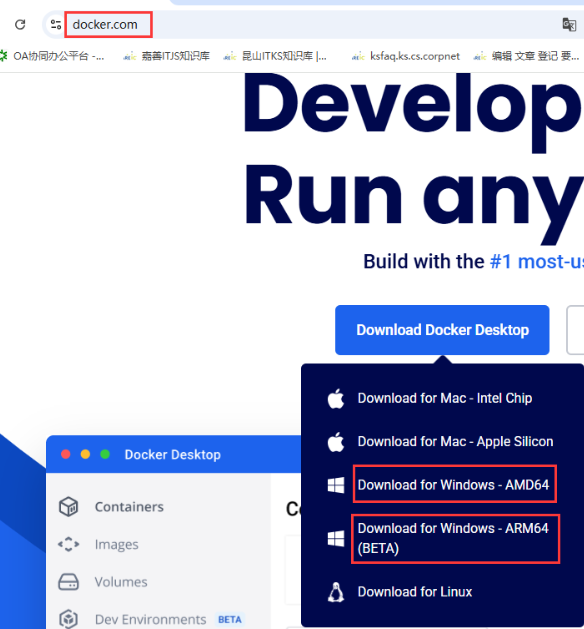Choose Download for Windows - ARM64 (BETA)

453,538
